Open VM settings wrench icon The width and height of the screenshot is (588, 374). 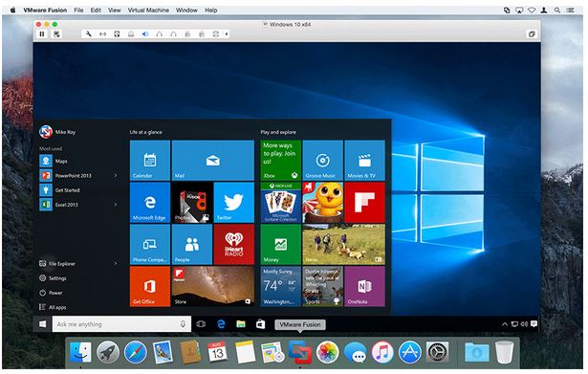click(x=89, y=34)
